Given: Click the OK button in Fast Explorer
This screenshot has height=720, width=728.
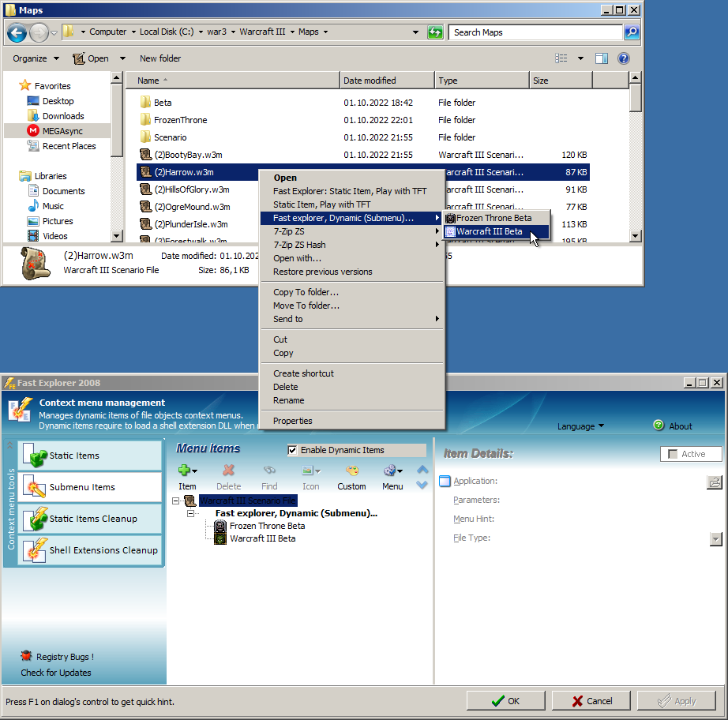Looking at the screenshot, I should [505, 701].
